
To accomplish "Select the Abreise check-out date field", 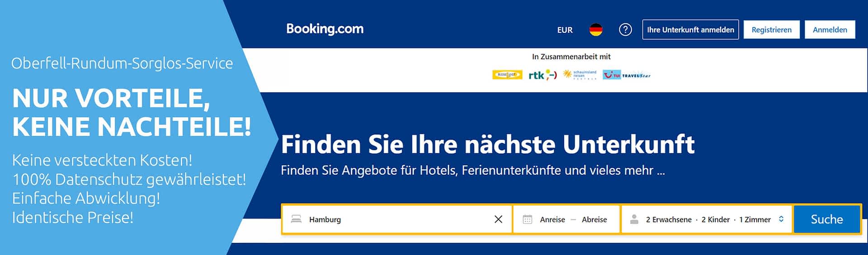I will (594, 219).
